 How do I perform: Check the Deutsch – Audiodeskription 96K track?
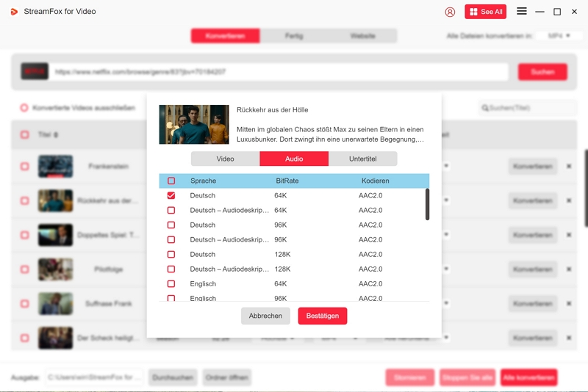(171, 239)
